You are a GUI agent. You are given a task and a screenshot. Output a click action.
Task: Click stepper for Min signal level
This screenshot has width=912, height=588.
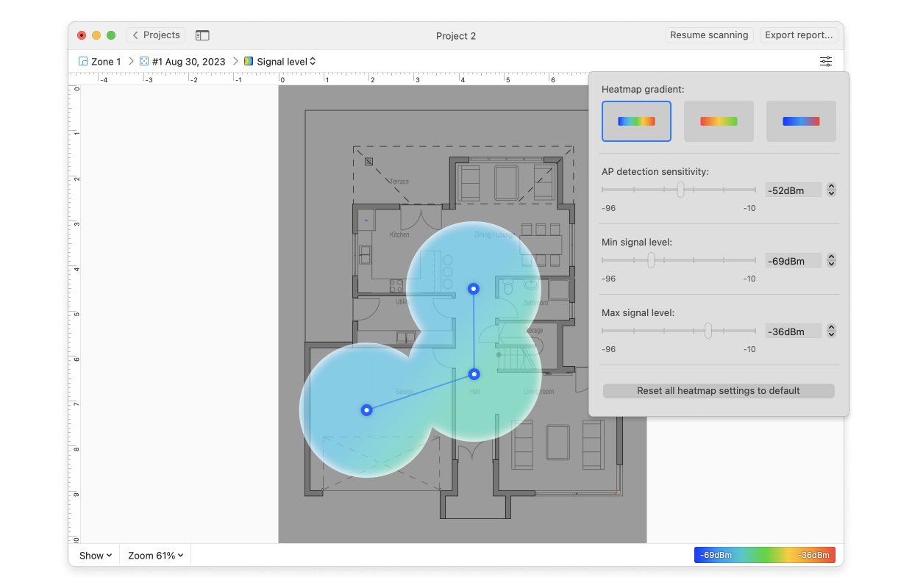[831, 261]
